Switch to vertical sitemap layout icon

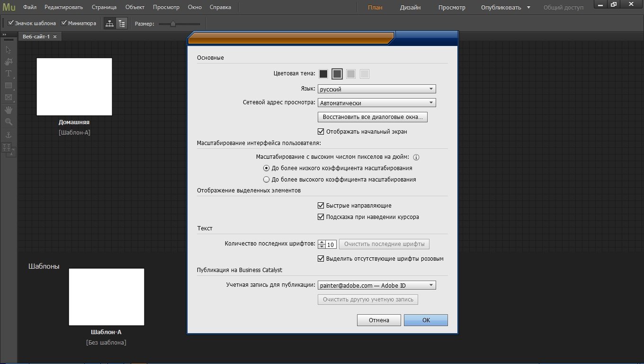coord(122,23)
